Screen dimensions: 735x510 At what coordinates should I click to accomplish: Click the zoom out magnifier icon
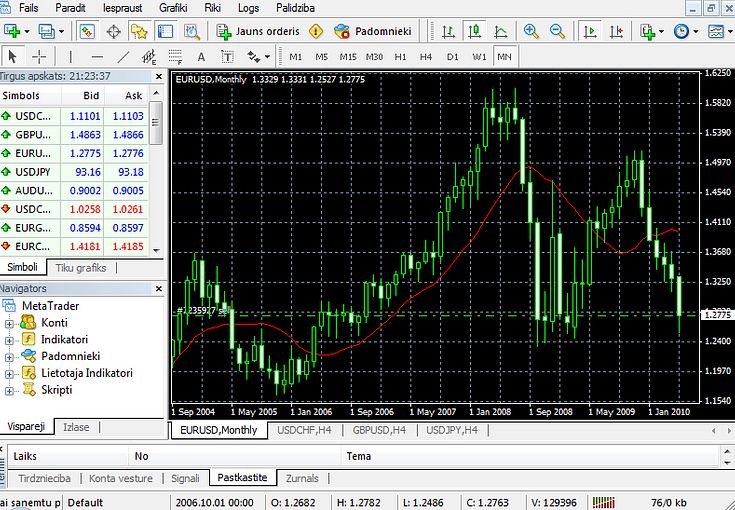555,31
